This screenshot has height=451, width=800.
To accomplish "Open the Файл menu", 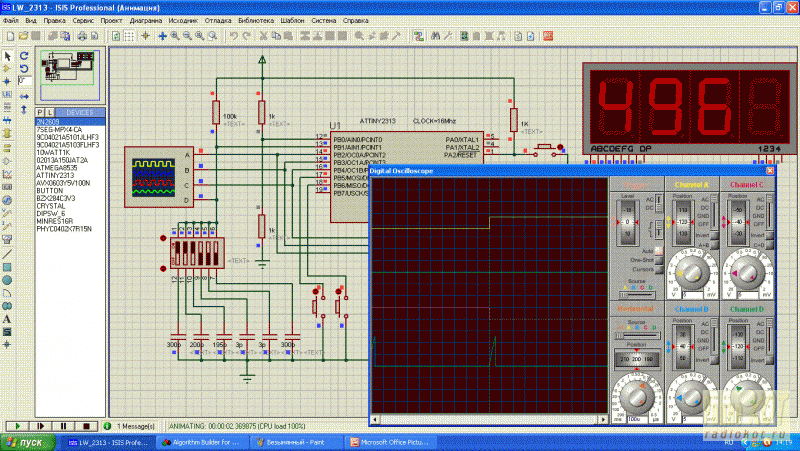I will 11,21.
